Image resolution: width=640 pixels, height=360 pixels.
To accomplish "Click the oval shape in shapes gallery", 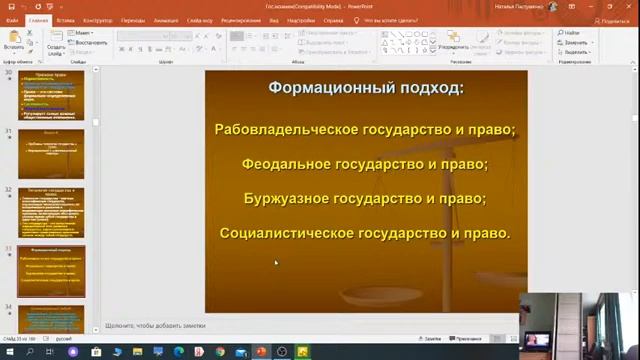I will pos(417,34).
